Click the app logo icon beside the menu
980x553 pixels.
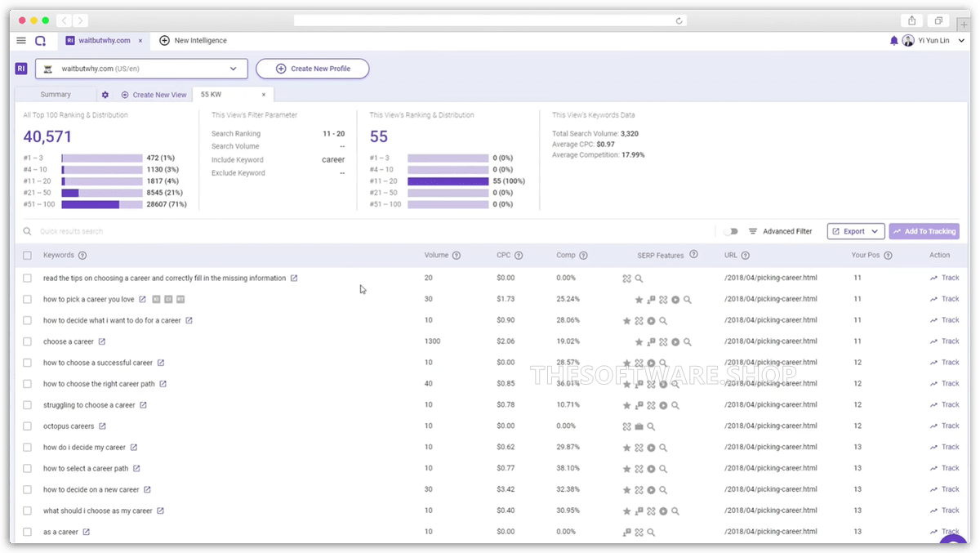coord(40,40)
